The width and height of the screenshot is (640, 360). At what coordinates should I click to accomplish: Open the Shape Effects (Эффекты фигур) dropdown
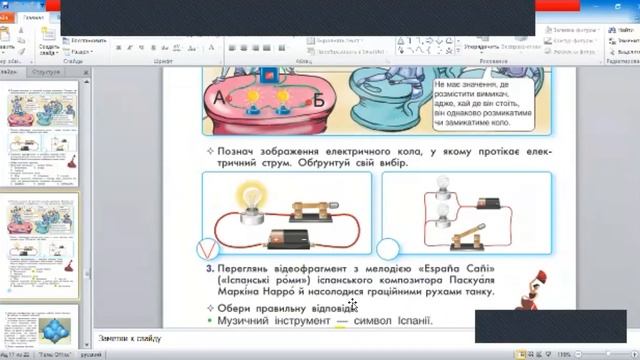click(571, 52)
